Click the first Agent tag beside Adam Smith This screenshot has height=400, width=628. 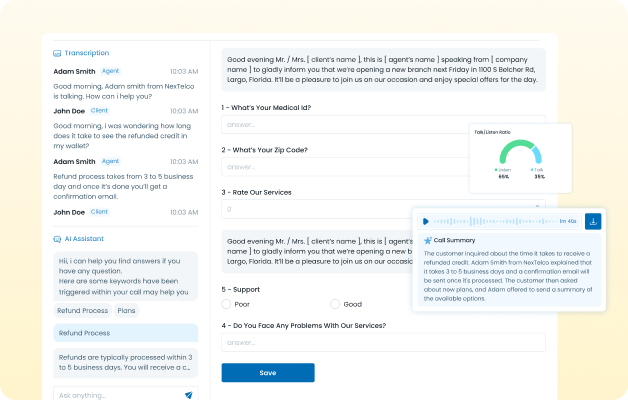coord(110,72)
